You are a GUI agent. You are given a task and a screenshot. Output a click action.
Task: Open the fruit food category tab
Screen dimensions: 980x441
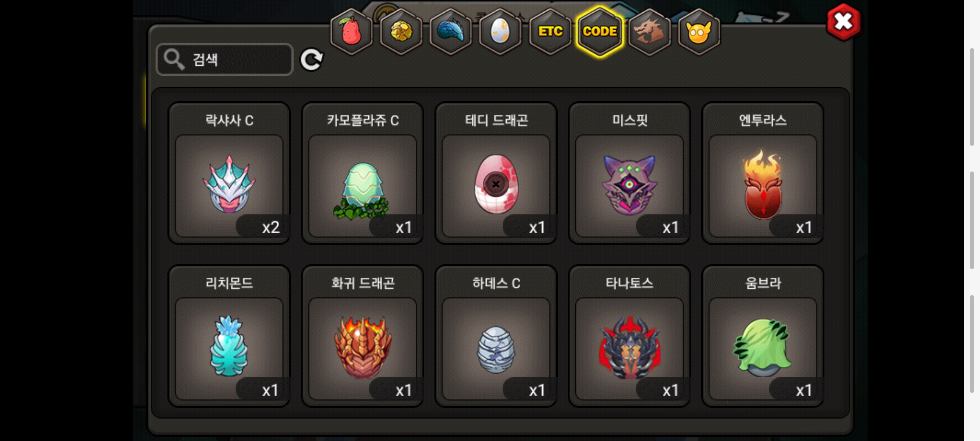351,31
